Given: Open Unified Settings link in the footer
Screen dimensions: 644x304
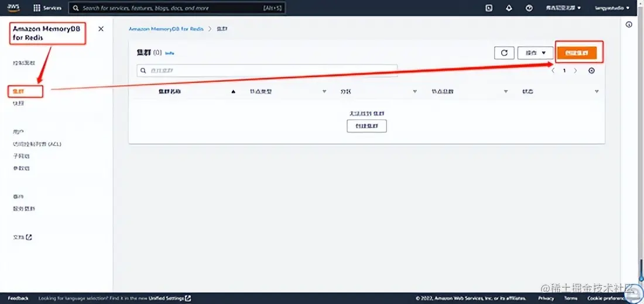Looking at the screenshot, I should (170, 298).
